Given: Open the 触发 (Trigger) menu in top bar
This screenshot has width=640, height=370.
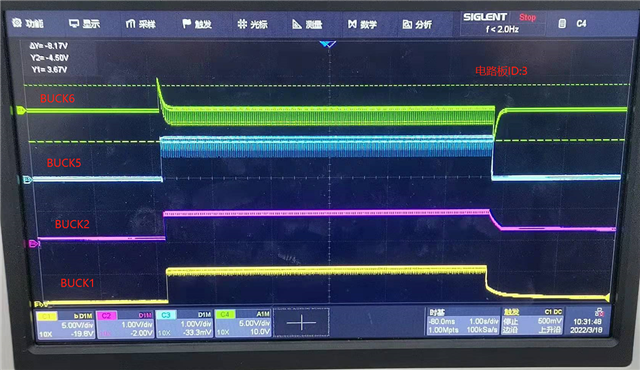Looking at the screenshot, I should tap(197, 24).
